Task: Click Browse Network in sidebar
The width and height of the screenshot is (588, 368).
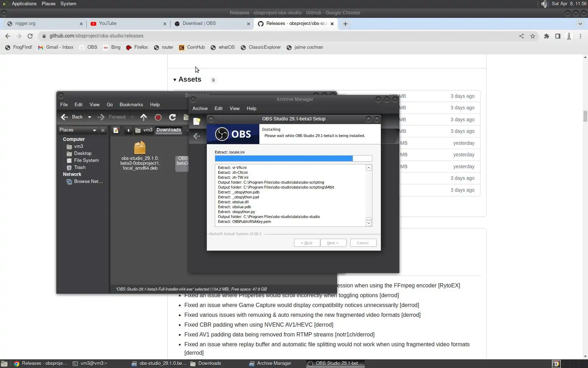Action: [85, 182]
